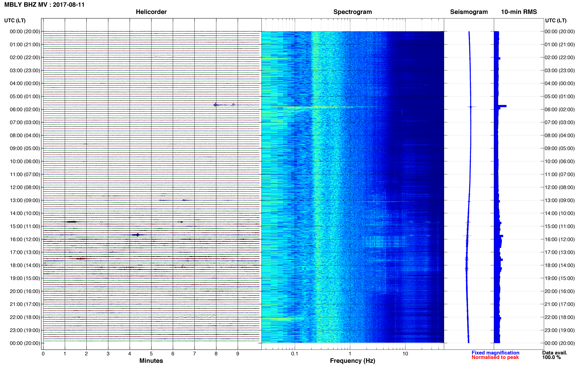Click the "10" tick on the frequency axis
Image resolution: width=588 pixels, height=368 pixels.
pyautogui.click(x=405, y=354)
